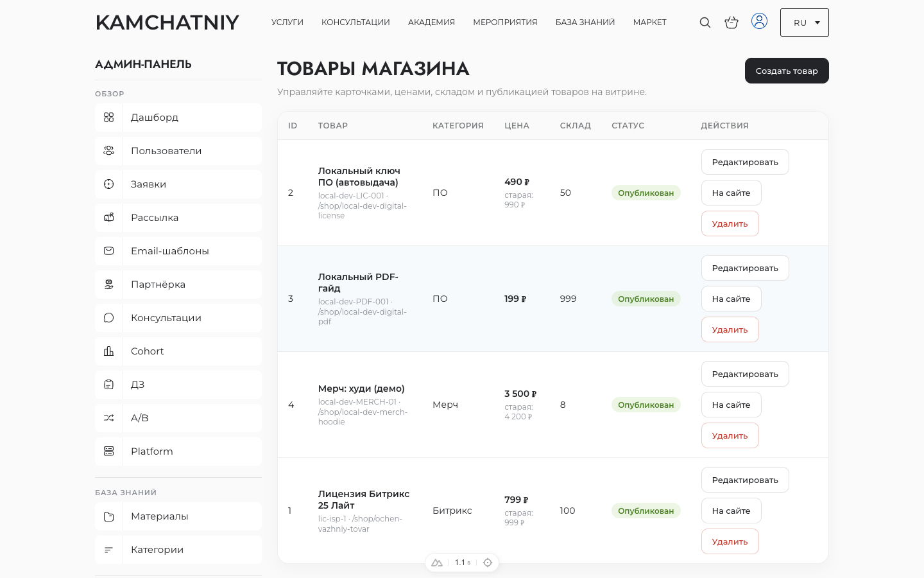Click the Партнёрка sidebar icon
The height and width of the screenshot is (578, 924).
(x=109, y=285)
